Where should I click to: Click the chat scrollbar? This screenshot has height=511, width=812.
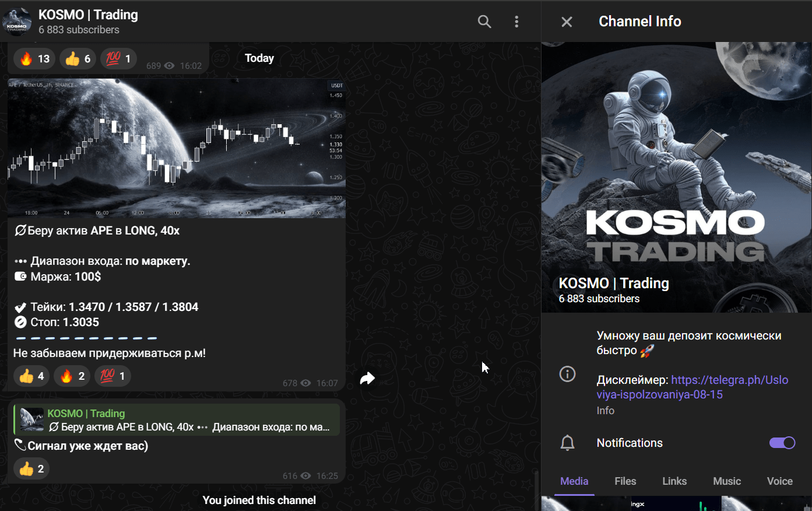pos(537,489)
